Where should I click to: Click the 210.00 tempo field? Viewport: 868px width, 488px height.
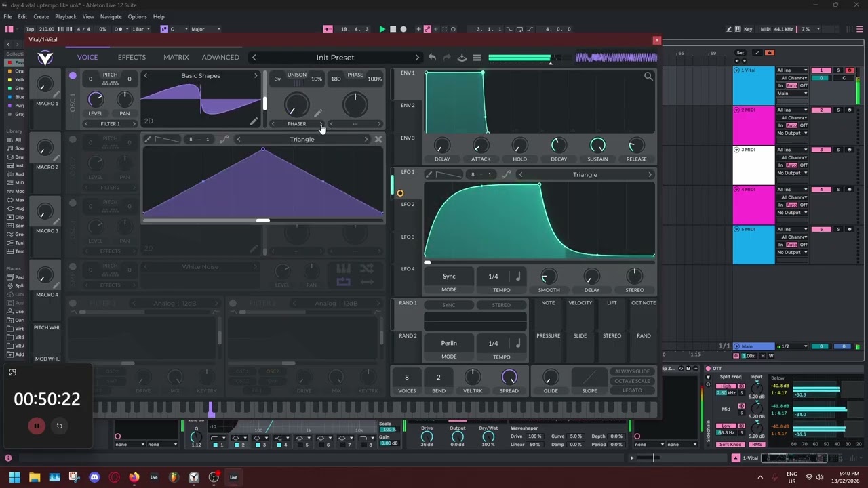click(47, 29)
